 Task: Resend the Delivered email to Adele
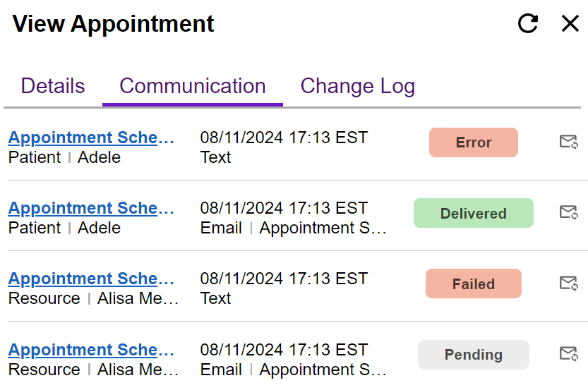(x=568, y=212)
